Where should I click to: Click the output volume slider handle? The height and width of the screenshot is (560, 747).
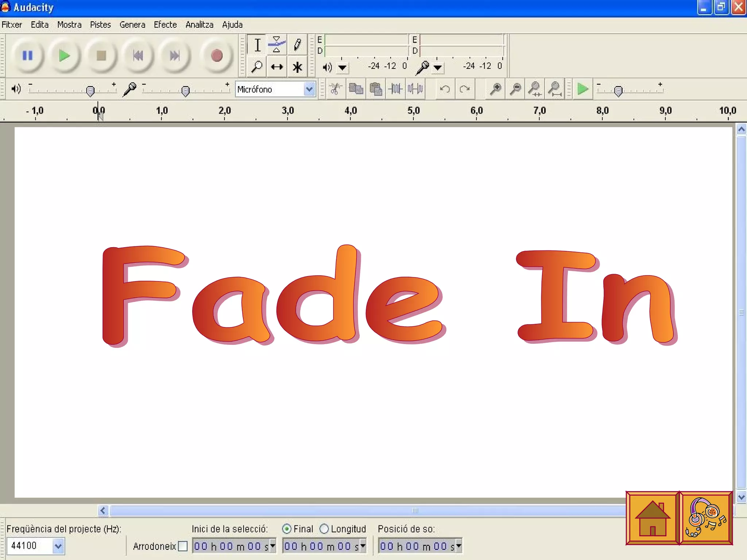point(90,90)
